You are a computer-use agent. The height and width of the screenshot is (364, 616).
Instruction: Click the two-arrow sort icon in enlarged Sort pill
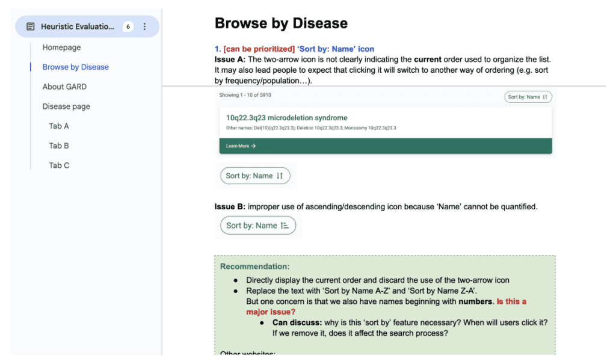[x=280, y=176]
